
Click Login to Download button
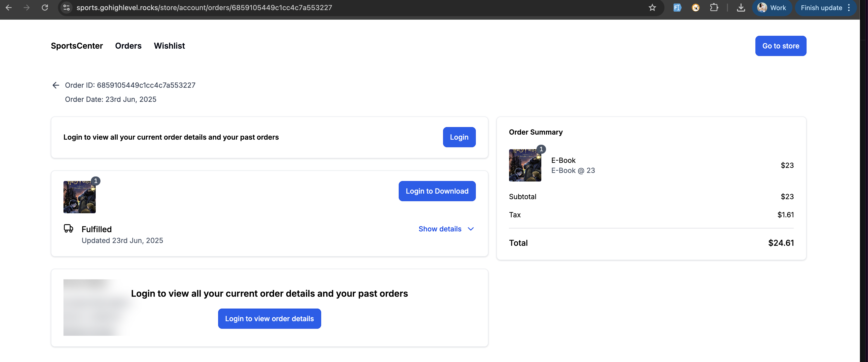coord(437,191)
